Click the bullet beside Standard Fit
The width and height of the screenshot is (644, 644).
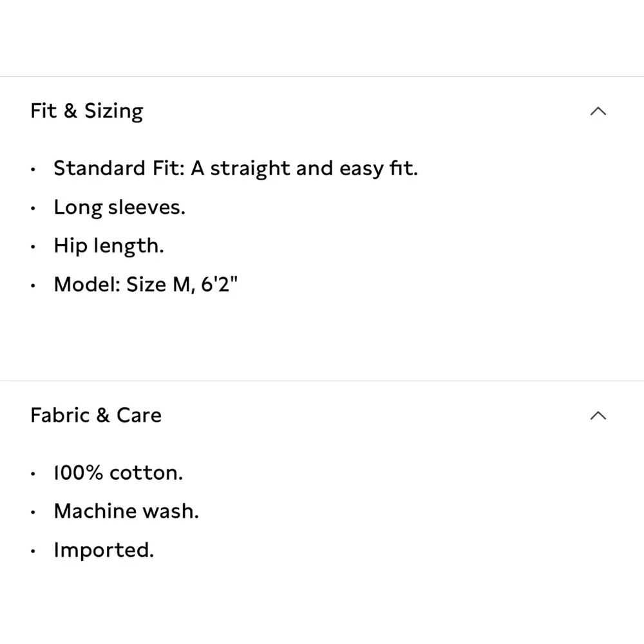33,169
